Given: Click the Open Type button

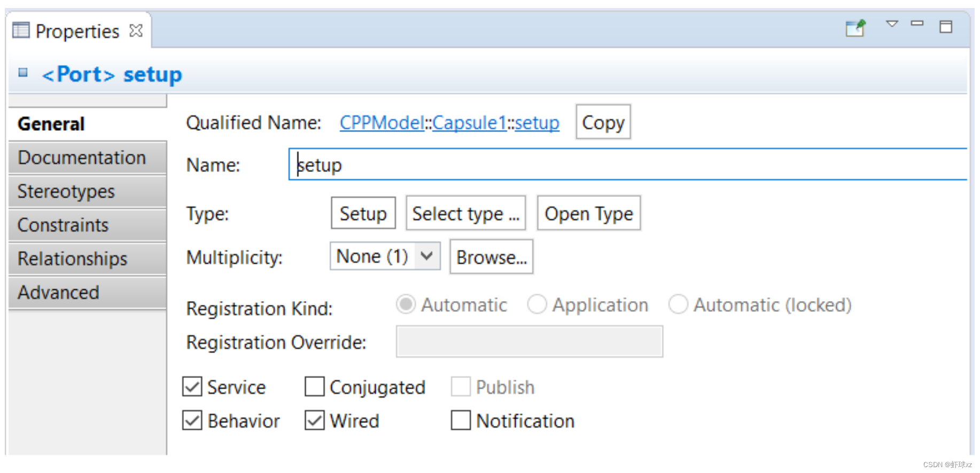Looking at the screenshot, I should [589, 214].
